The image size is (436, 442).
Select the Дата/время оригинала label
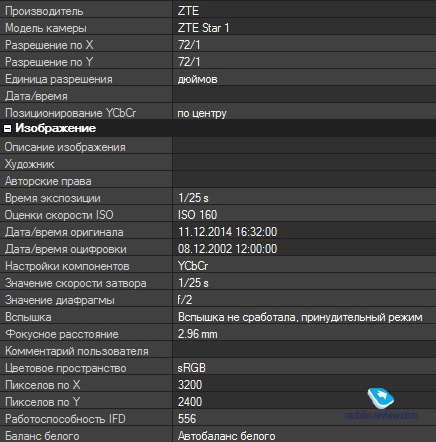64,232
